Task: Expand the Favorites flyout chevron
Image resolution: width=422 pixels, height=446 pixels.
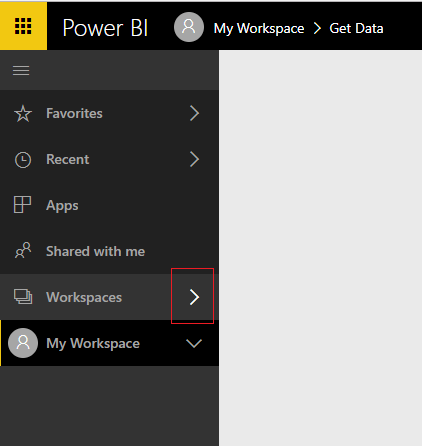Action: point(194,113)
